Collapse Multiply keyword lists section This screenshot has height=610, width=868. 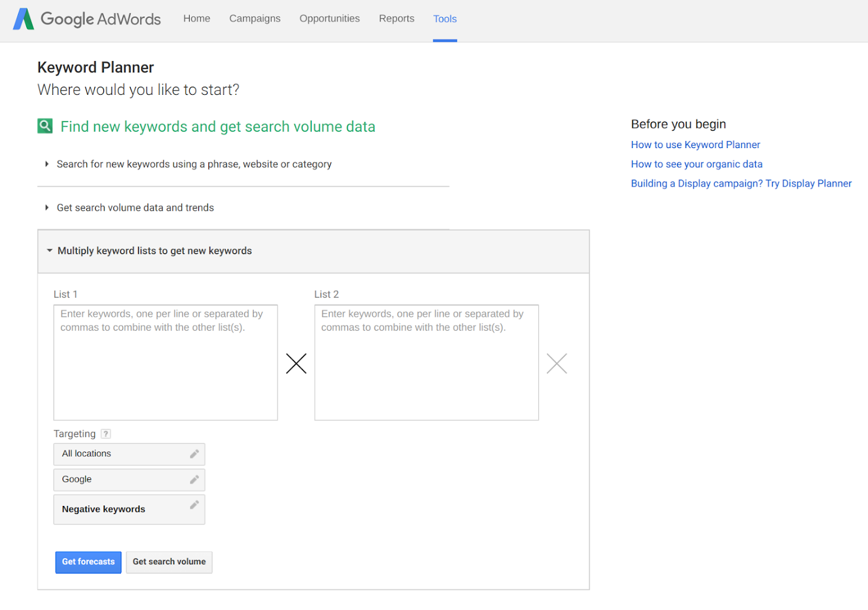[x=155, y=251]
